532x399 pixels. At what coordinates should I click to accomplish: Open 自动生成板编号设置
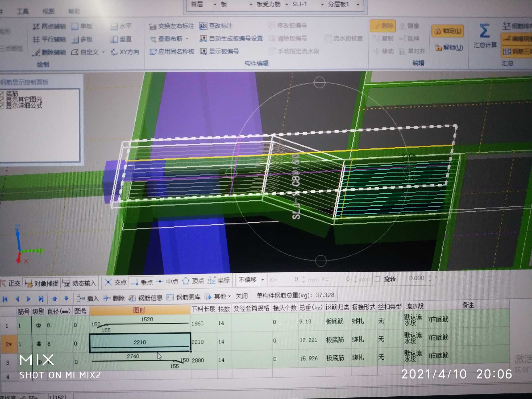pyautogui.click(x=231, y=39)
